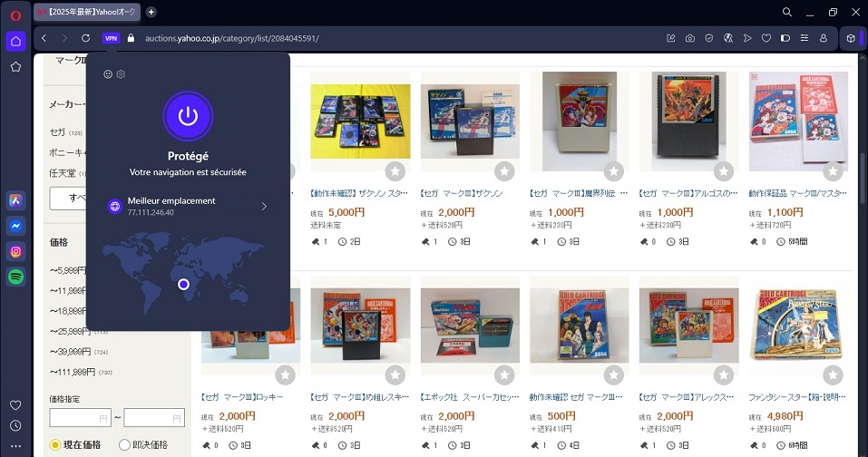This screenshot has width=868, height=457.
Task: Click the VPN badge in address bar
Action: tap(112, 38)
